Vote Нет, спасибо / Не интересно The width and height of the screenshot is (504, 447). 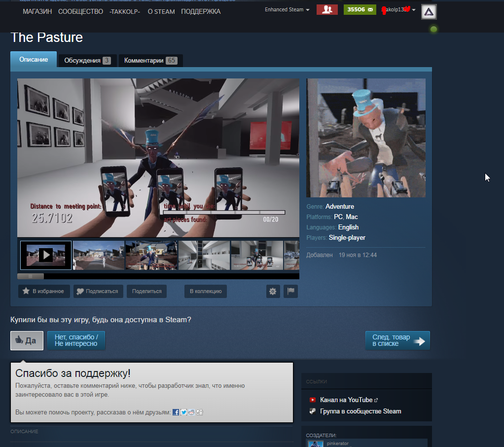coord(76,340)
